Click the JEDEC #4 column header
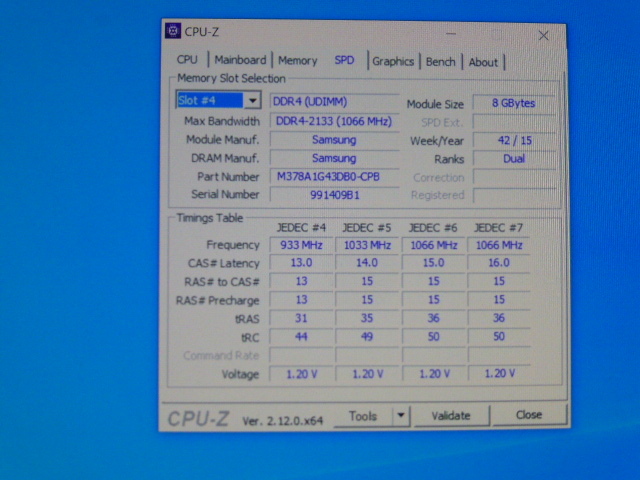Image resolution: width=640 pixels, height=480 pixels. (301, 227)
